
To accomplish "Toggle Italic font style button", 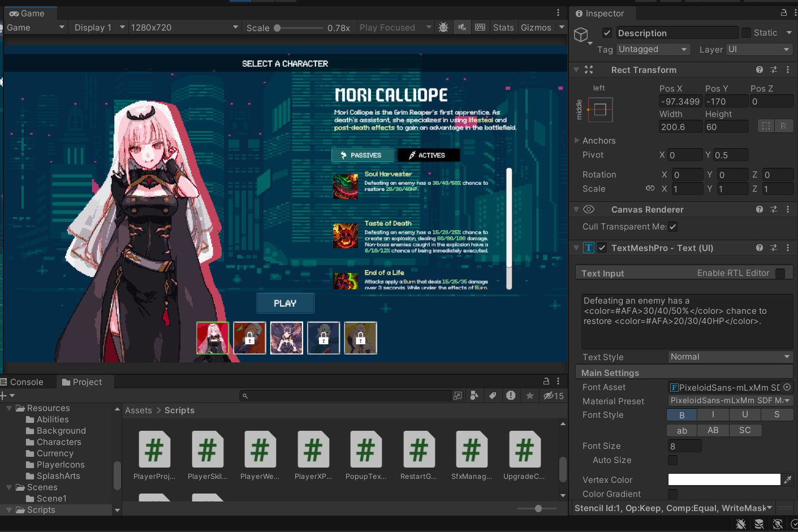I will tap(713, 415).
